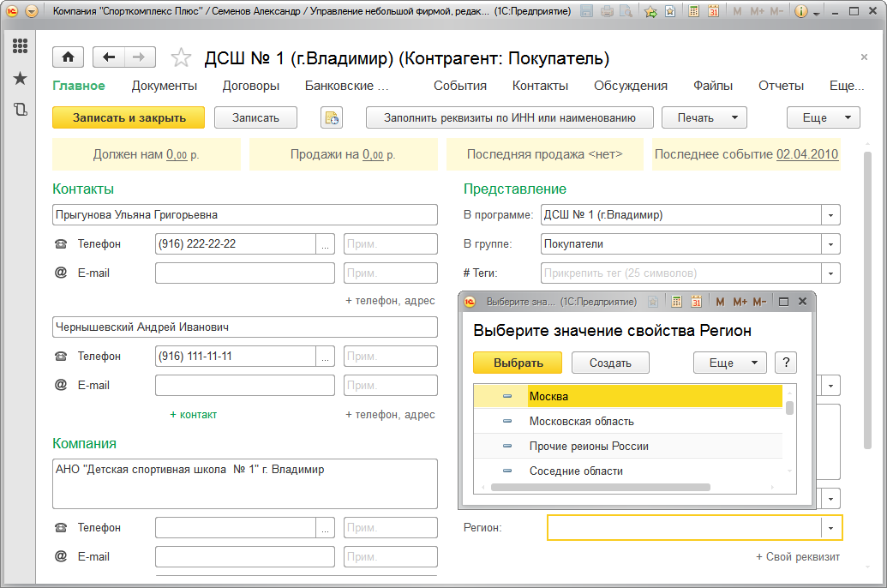This screenshot has height=588, width=887.
Task: Select 'Московская область' in the region list
Action: tap(581, 422)
